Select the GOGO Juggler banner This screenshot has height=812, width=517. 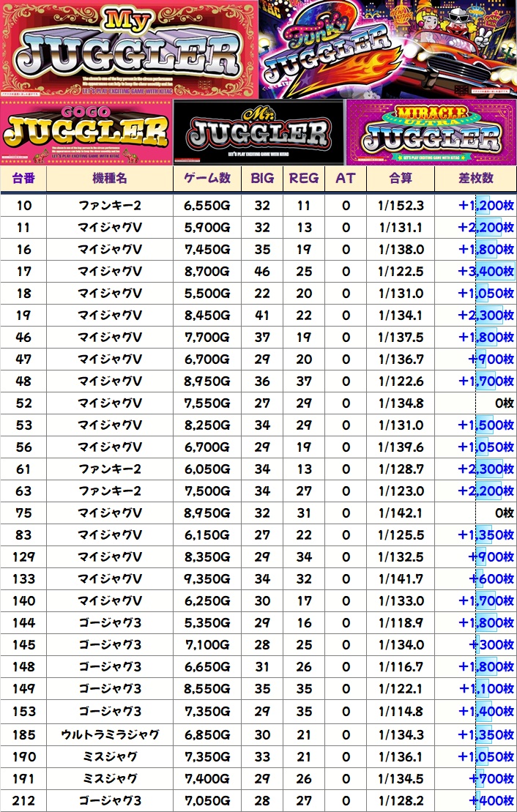(86, 132)
